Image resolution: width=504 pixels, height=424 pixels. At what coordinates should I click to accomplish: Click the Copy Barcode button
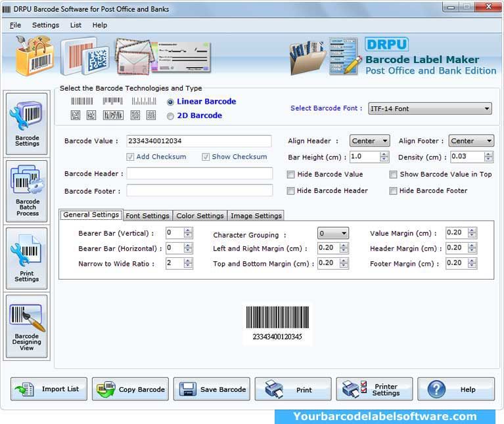pos(130,389)
